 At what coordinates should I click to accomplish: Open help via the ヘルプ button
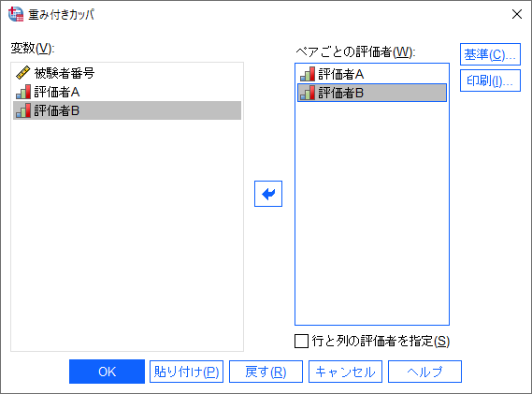click(424, 372)
